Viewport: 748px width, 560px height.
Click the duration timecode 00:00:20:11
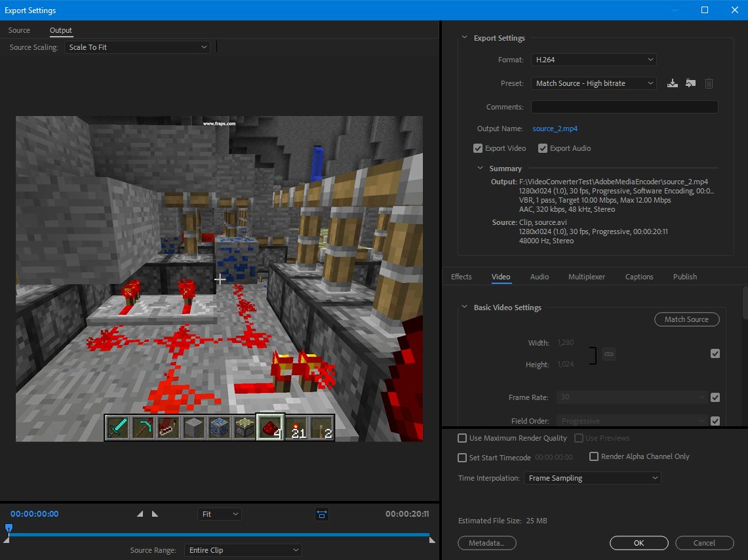407,513
